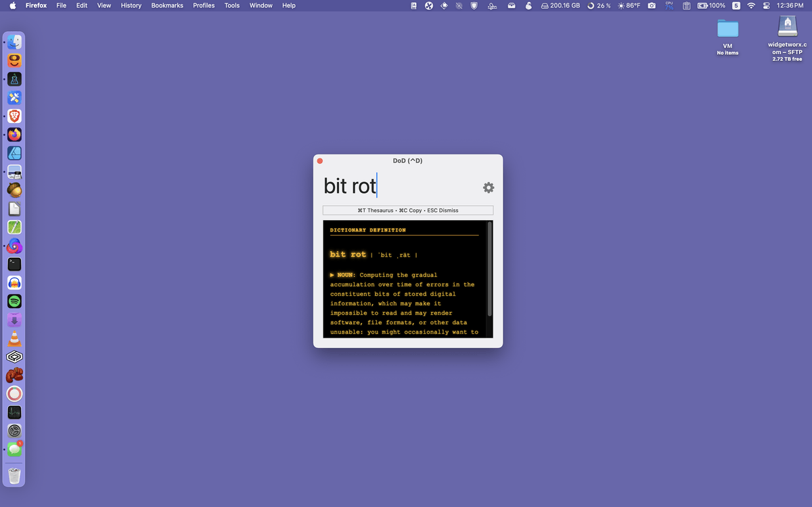Open the clipboard menu bar icon
The width and height of the screenshot is (812, 507).
686,5
